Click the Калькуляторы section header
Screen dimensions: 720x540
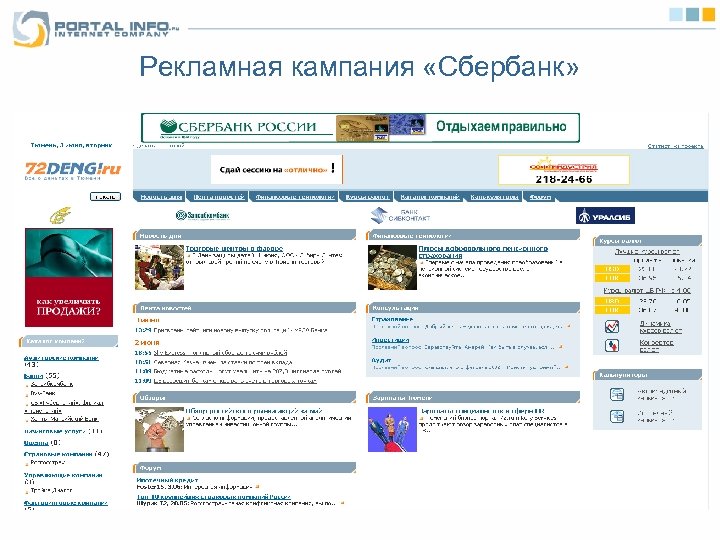coord(647,375)
